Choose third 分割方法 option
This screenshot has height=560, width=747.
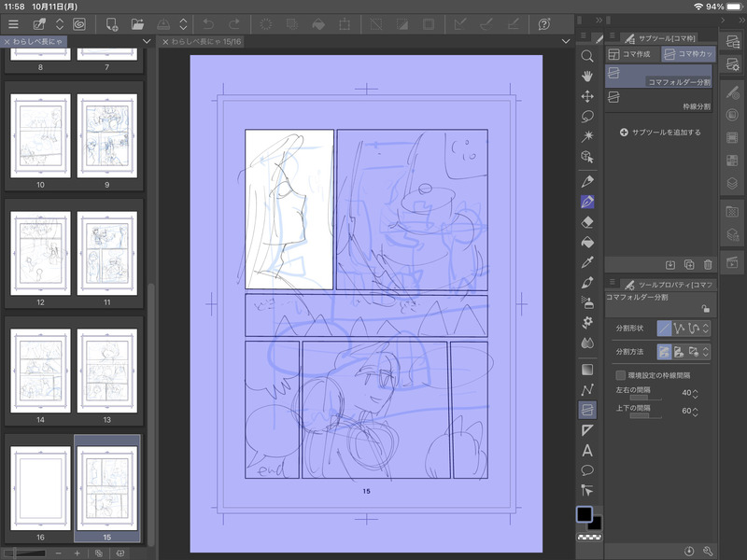694,352
